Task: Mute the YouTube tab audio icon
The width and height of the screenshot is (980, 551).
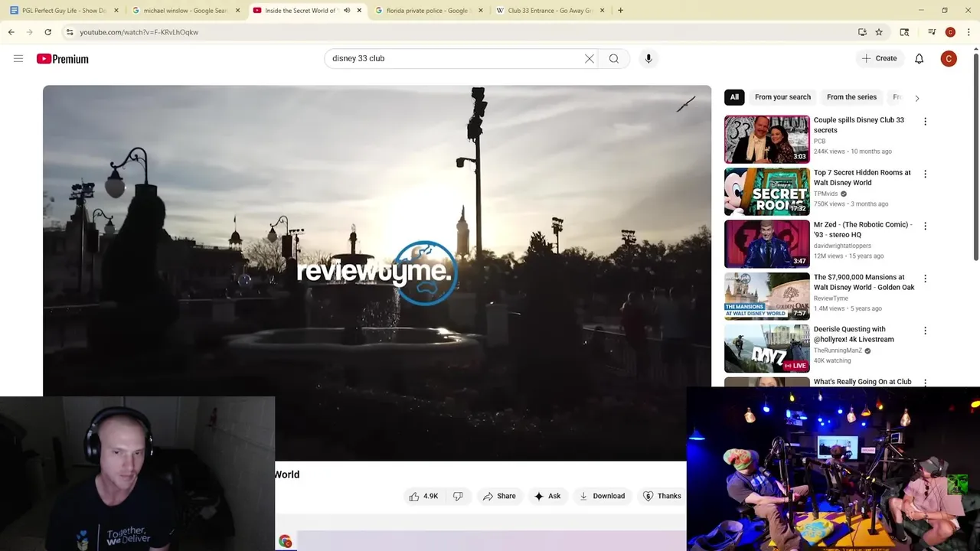Action: point(347,11)
